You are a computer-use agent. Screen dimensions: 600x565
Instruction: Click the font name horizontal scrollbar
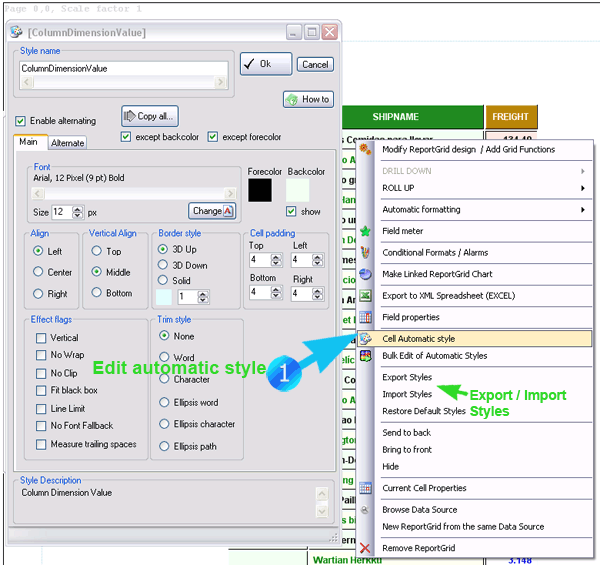tap(133, 193)
